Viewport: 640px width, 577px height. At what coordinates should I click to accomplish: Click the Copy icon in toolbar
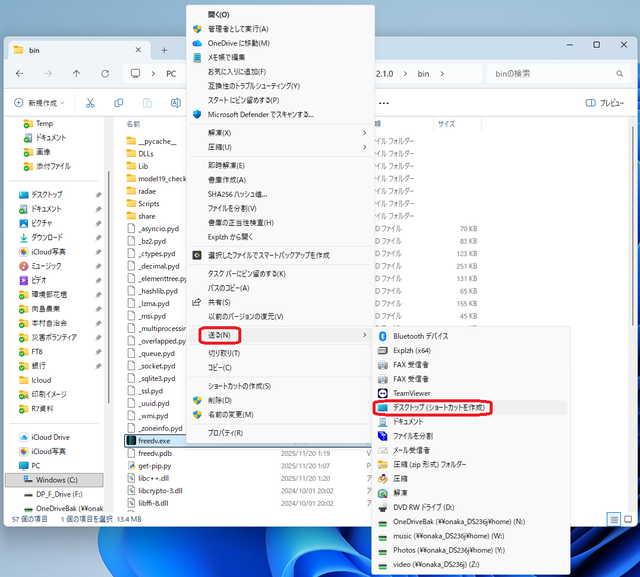[119, 103]
